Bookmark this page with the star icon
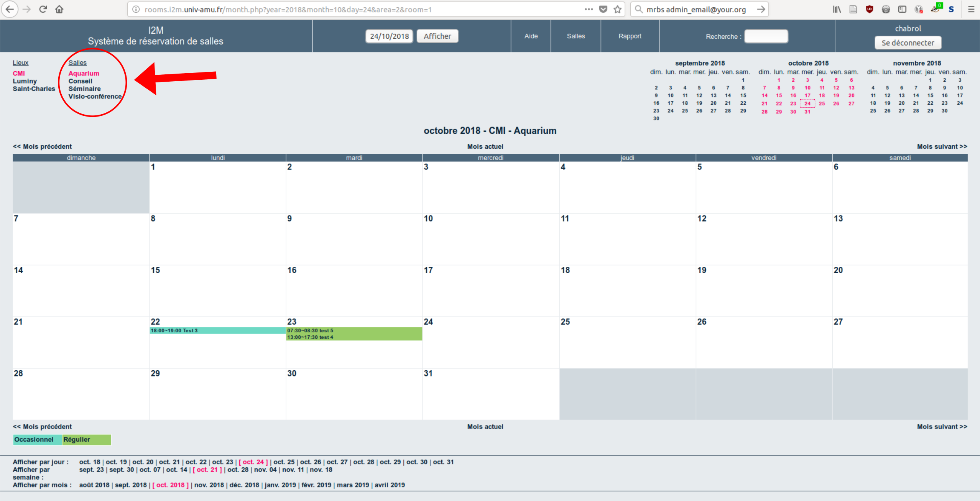980x501 pixels. pyautogui.click(x=617, y=9)
